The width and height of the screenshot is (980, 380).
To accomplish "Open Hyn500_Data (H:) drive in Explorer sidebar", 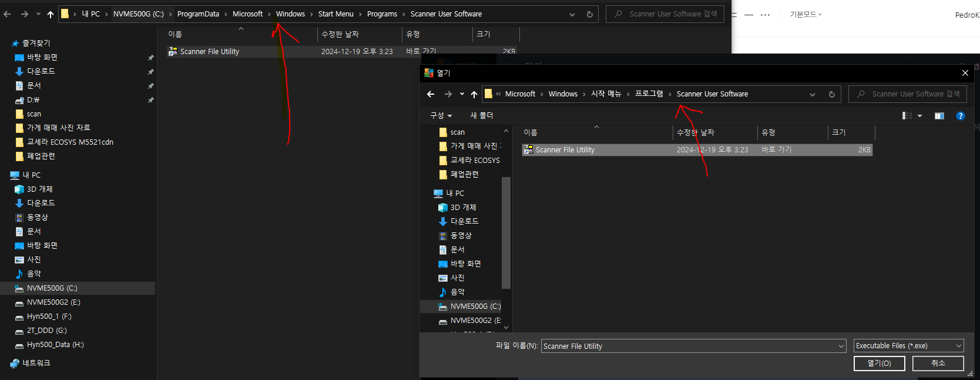I will click(55, 345).
